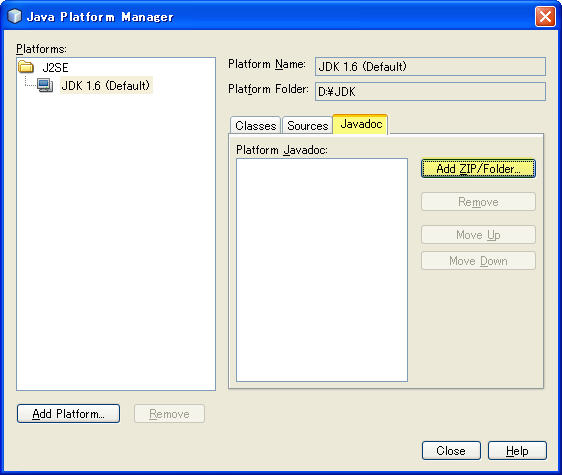
Task: Click the Move Down button
Action: (x=478, y=261)
